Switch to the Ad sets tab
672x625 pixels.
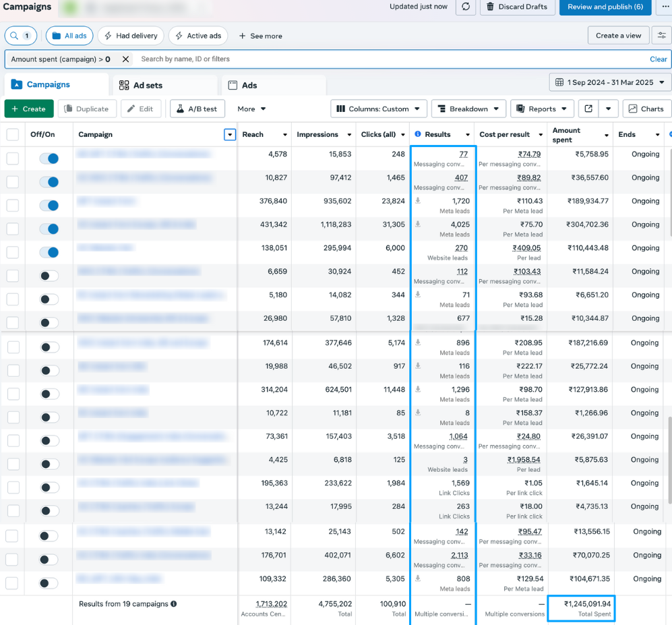point(141,86)
